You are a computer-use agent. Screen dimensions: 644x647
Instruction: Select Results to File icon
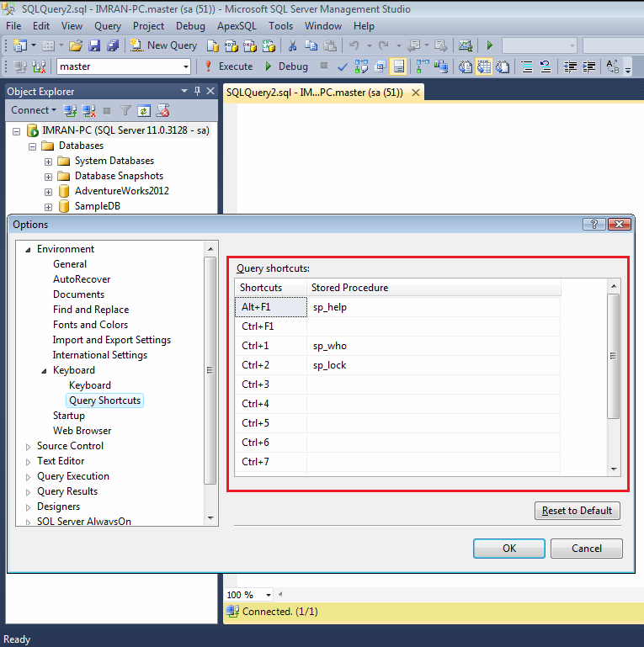(503, 66)
